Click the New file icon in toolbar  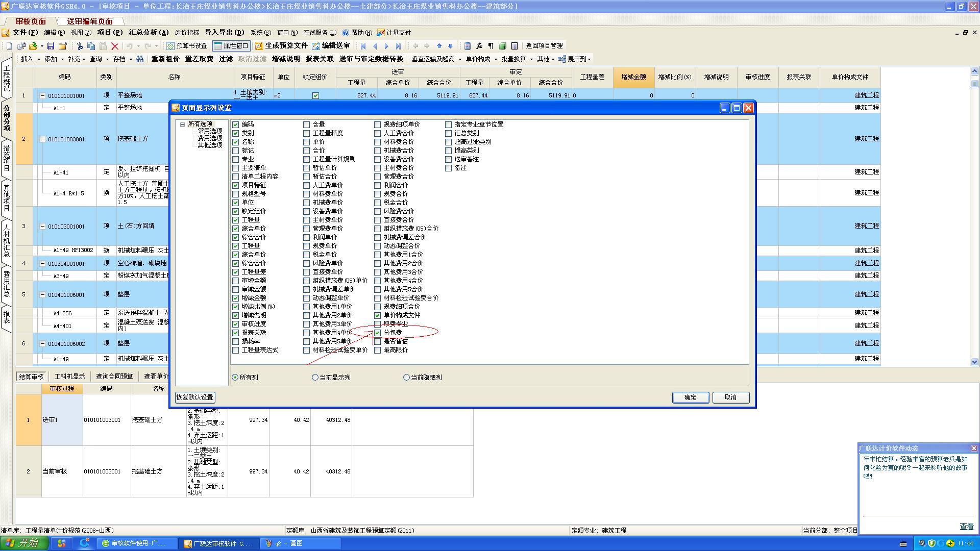point(9,46)
